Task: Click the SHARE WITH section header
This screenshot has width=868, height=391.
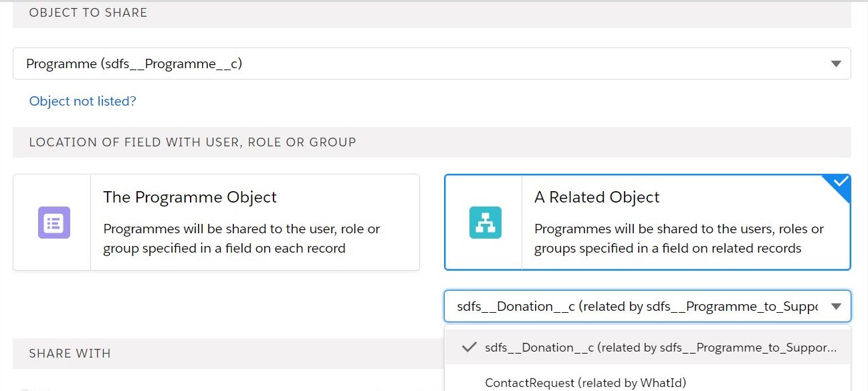Action: pyautogui.click(x=68, y=354)
